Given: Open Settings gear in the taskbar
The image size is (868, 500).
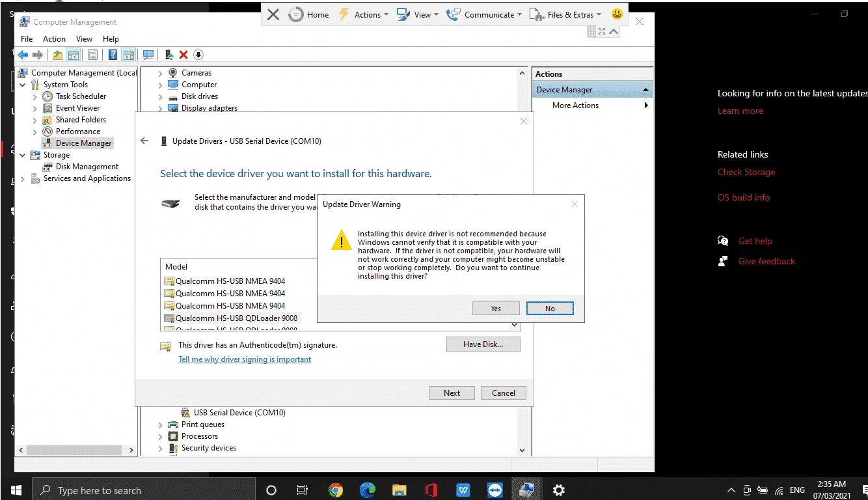Looking at the screenshot, I should pyautogui.click(x=558, y=490).
